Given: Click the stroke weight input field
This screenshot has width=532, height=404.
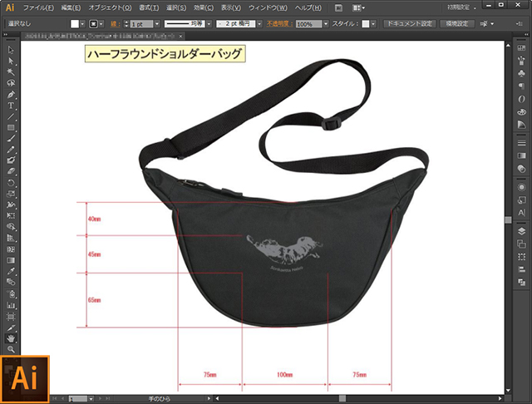Looking at the screenshot, I should click(142, 24).
